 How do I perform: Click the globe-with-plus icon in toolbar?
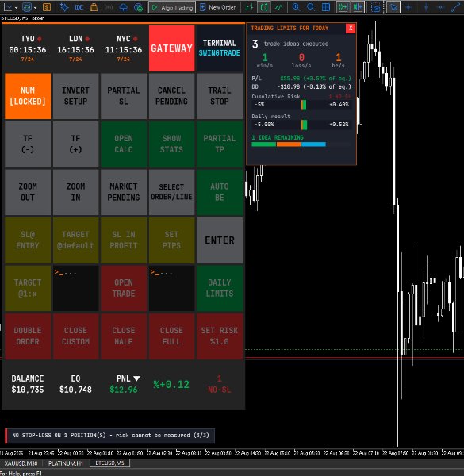[138, 7]
